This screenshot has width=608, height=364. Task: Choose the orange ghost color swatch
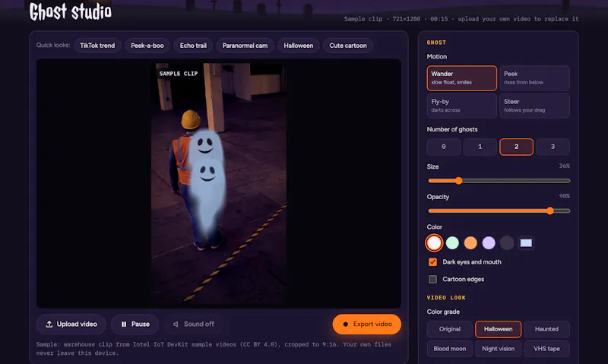click(470, 243)
